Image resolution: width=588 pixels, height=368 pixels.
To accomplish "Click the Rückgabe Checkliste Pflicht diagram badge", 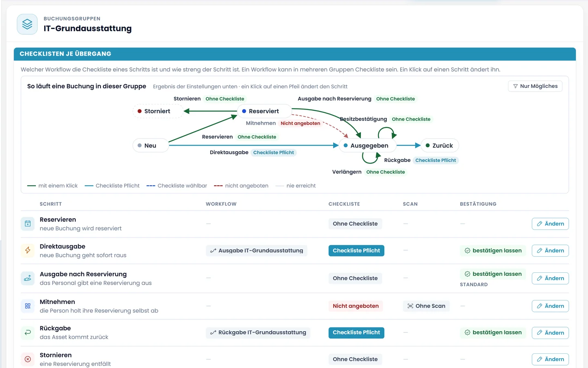I will [436, 160].
